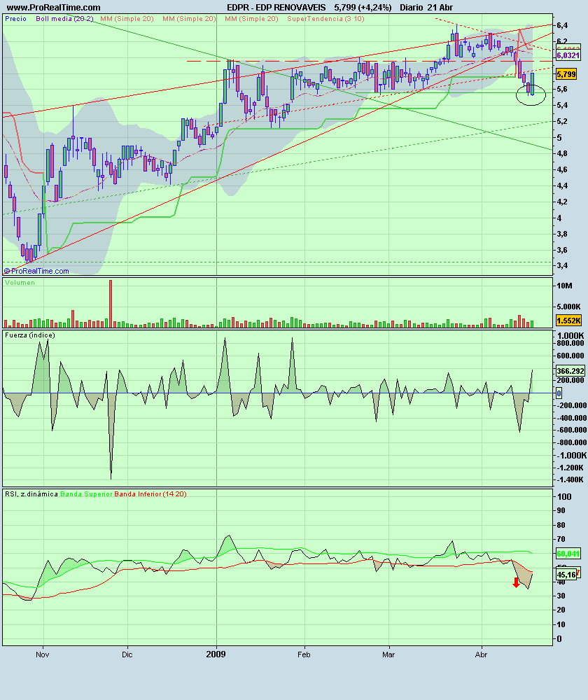Click the 5,6 price axis value
The image size is (588, 700).
tap(563, 90)
